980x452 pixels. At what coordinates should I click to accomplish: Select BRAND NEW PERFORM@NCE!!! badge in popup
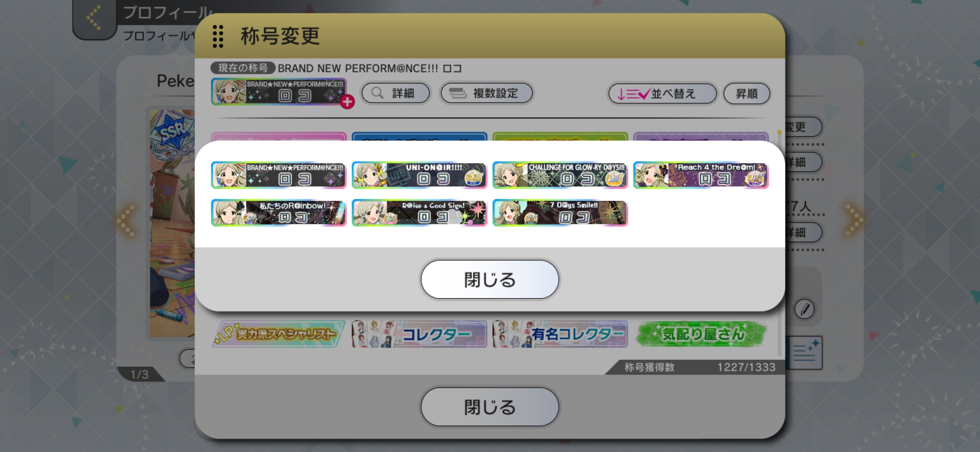(x=279, y=175)
